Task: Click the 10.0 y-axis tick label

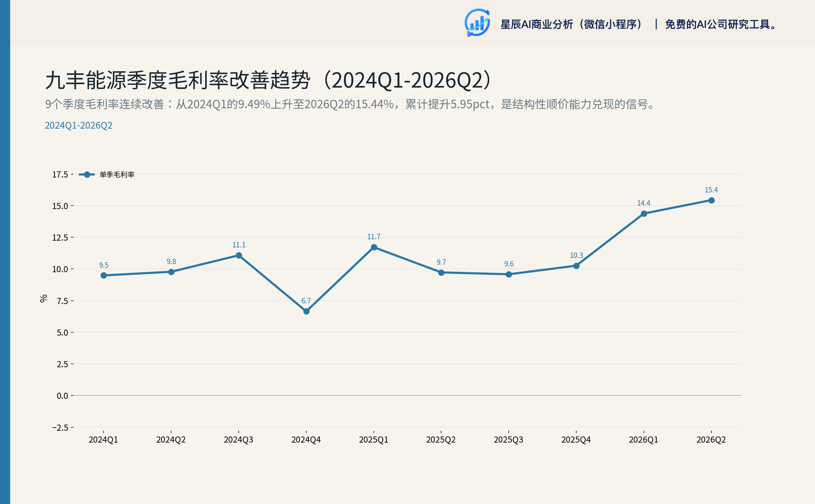Action: click(60, 269)
